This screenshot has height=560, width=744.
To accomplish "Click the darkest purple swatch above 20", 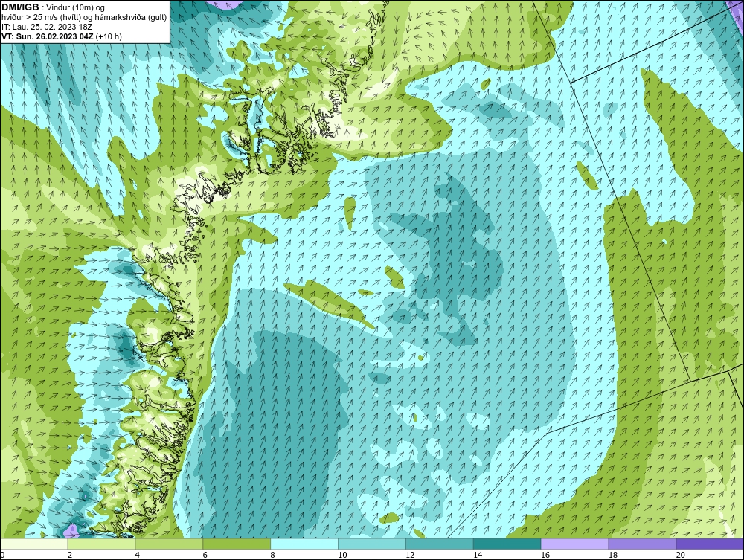I will (x=710, y=544).
